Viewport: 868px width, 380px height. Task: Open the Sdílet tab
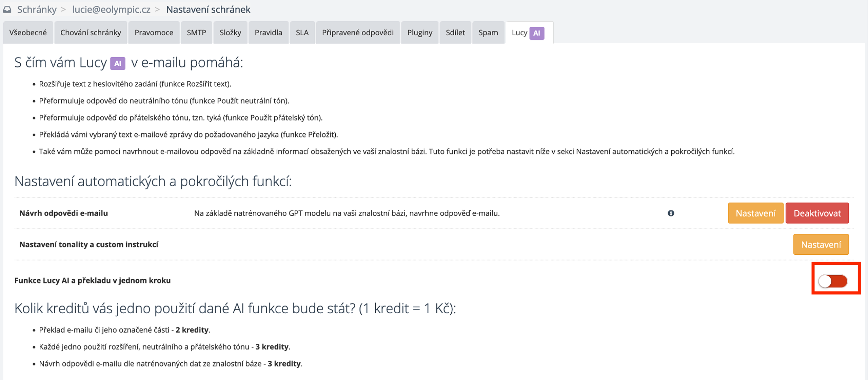click(x=455, y=33)
